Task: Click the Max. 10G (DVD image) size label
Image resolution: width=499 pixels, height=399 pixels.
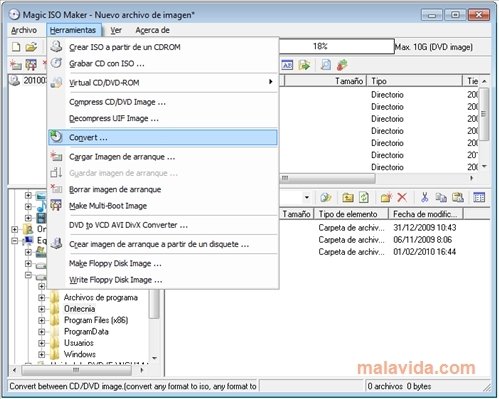Action: click(x=434, y=47)
